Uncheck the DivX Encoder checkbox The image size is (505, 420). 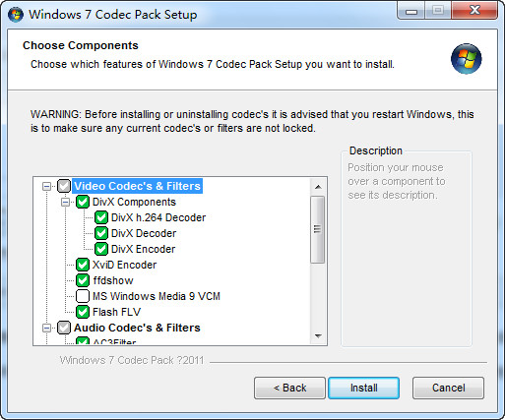click(101, 249)
